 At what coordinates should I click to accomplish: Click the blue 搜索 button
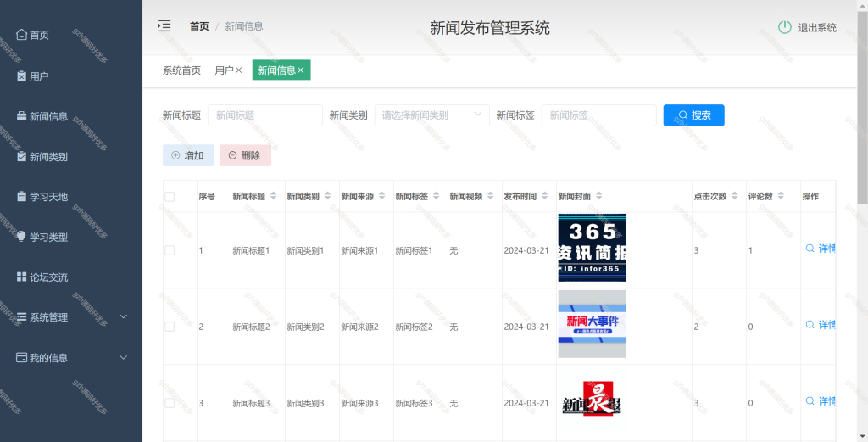(x=693, y=115)
